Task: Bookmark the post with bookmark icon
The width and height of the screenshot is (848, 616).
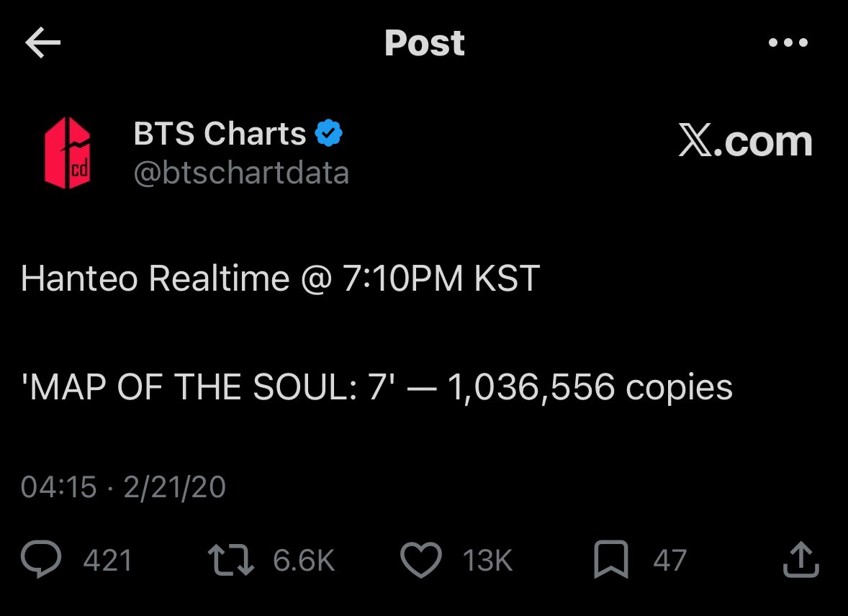Action: [x=611, y=561]
